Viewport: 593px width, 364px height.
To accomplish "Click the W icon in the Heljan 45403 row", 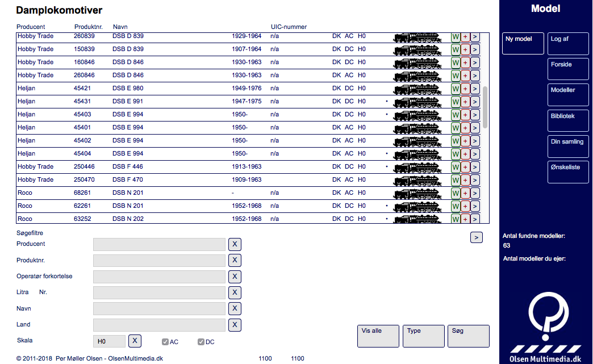I will 456,115.
